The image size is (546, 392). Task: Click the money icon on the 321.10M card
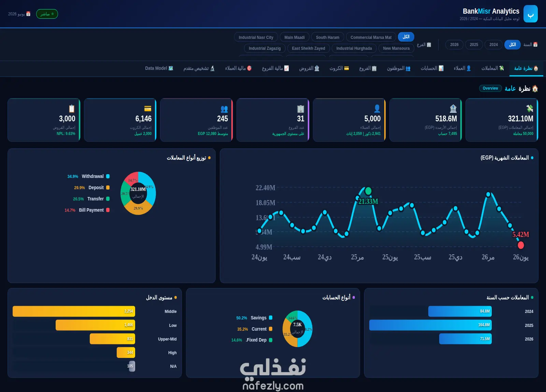click(x=529, y=108)
